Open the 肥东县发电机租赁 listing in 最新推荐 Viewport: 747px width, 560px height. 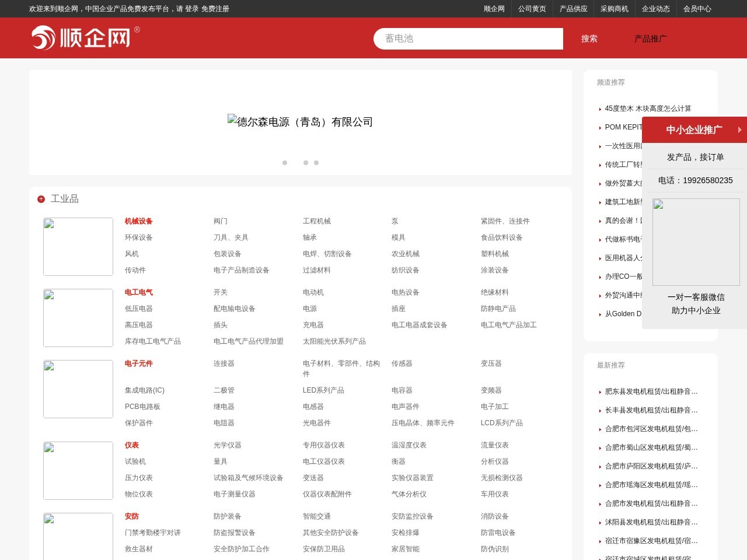[x=652, y=391]
